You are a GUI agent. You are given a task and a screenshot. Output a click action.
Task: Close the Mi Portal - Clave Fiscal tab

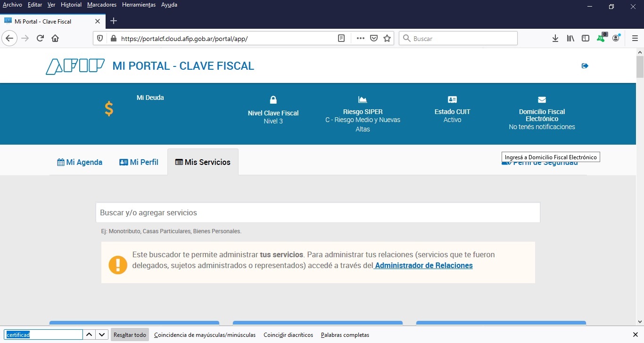pyautogui.click(x=98, y=21)
